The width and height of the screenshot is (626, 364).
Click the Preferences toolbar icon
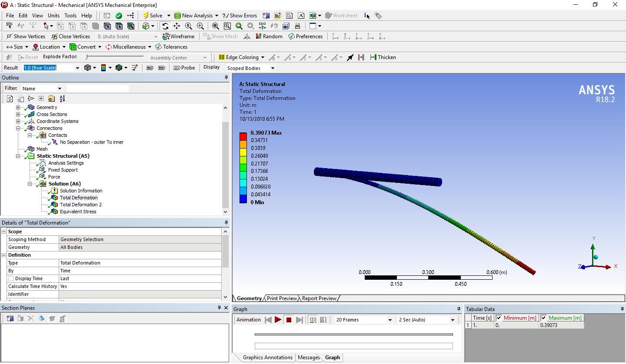click(x=305, y=36)
